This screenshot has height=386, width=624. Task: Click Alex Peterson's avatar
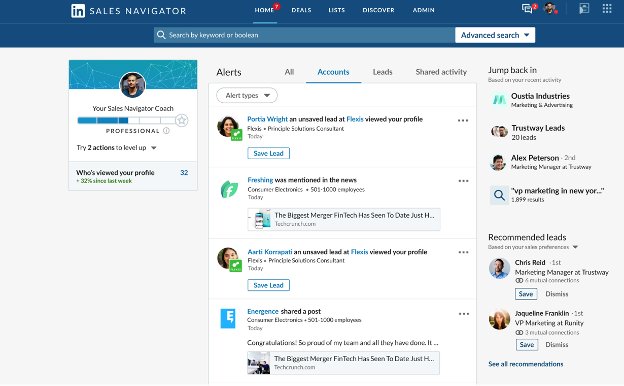498,162
